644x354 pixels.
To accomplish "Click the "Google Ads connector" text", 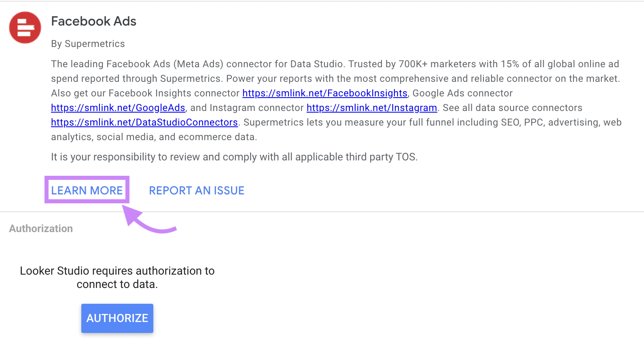I will [462, 93].
